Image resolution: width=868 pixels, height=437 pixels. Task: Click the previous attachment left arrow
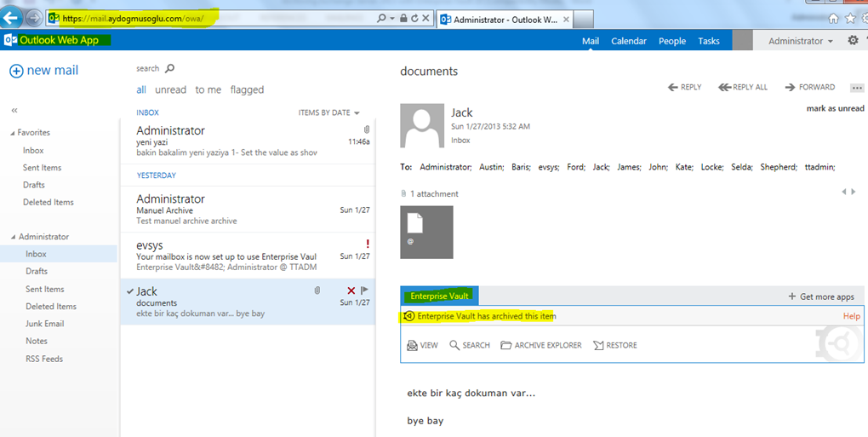coord(843,192)
